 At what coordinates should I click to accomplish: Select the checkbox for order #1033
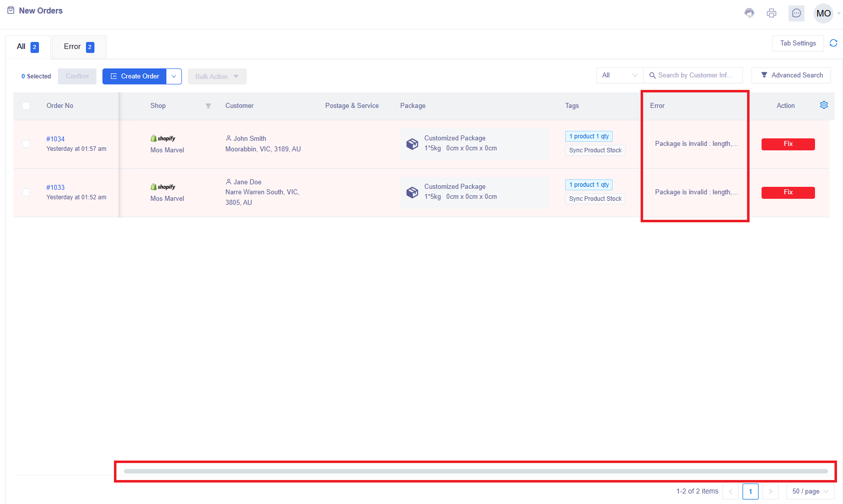(26, 192)
